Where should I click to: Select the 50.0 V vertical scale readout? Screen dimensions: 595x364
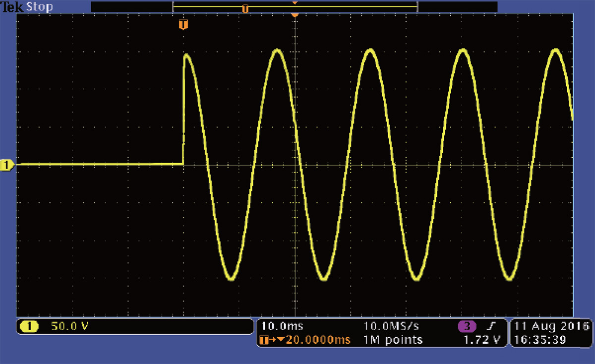click(69, 326)
